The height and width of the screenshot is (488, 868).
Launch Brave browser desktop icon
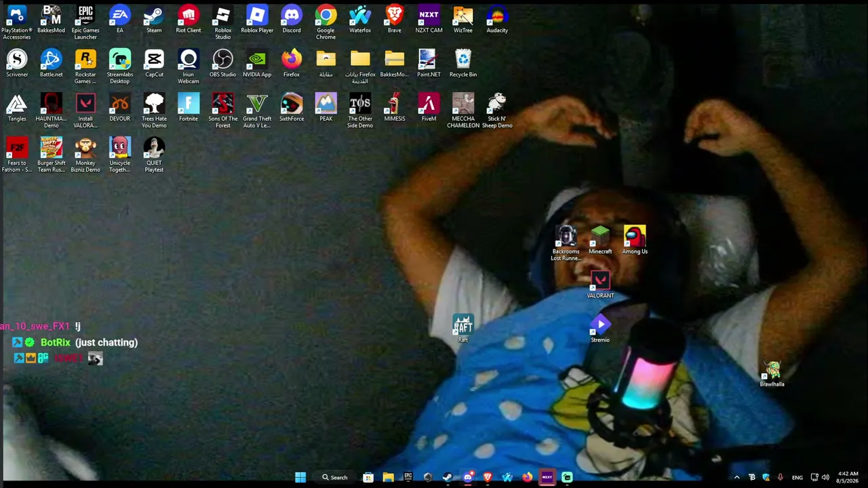pos(394,19)
